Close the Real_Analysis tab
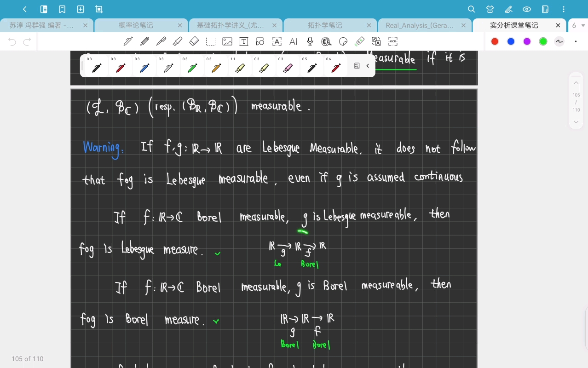This screenshot has width=588, height=368. [464, 25]
